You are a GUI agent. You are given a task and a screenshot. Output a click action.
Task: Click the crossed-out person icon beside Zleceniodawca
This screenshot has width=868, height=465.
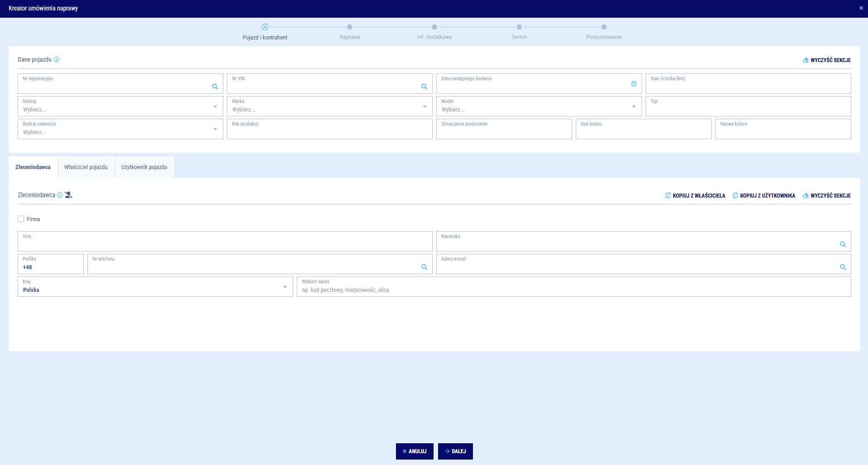(68, 195)
